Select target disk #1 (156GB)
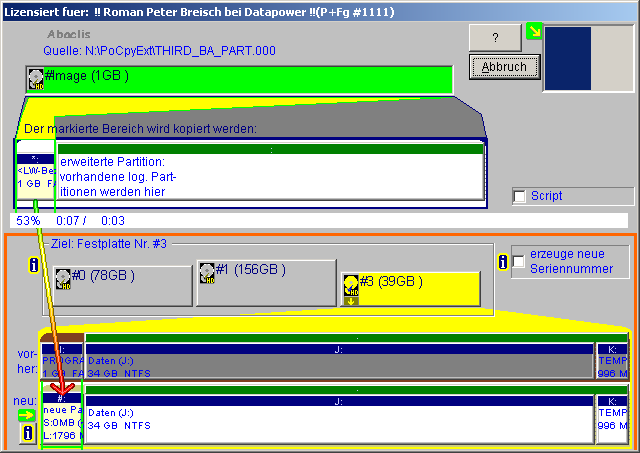This screenshot has height=453, width=640. click(266, 282)
